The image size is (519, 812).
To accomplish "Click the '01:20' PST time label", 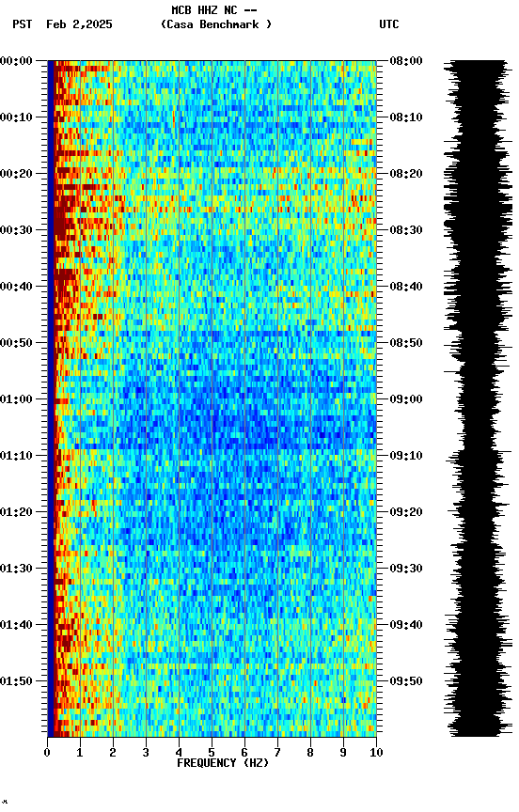I will (x=16, y=513).
